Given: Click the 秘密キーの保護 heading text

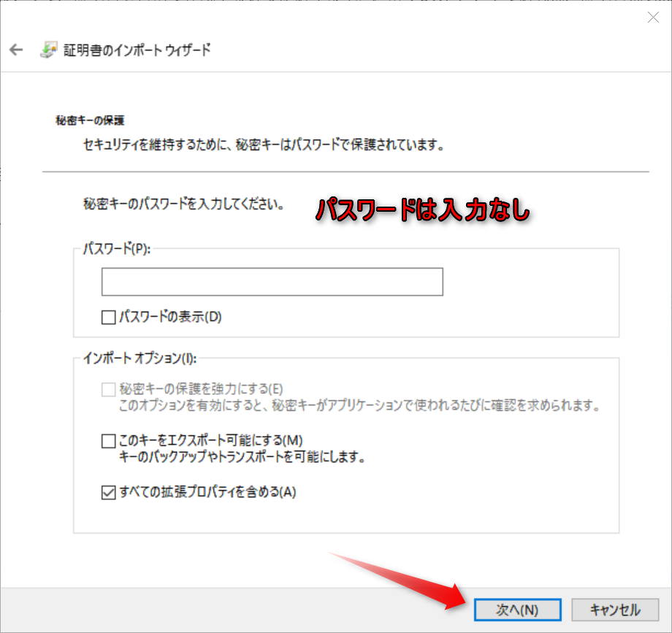Looking at the screenshot, I should click(90, 120).
